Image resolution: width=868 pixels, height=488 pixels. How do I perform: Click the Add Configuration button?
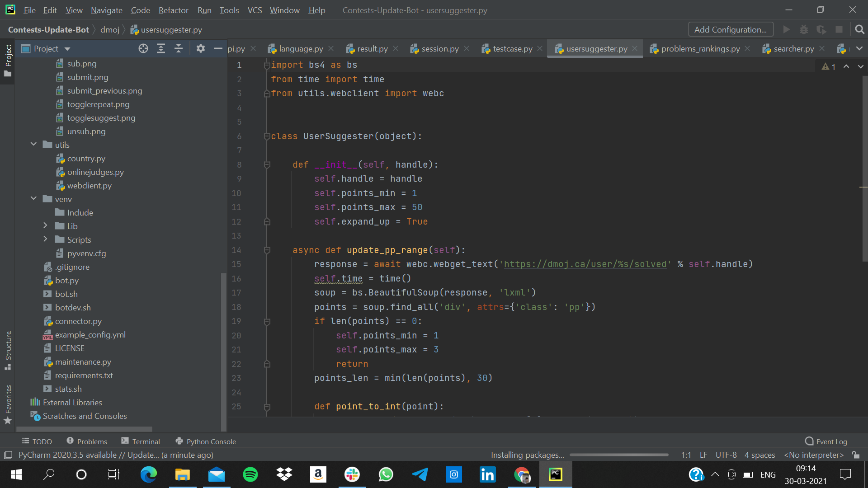coord(730,30)
